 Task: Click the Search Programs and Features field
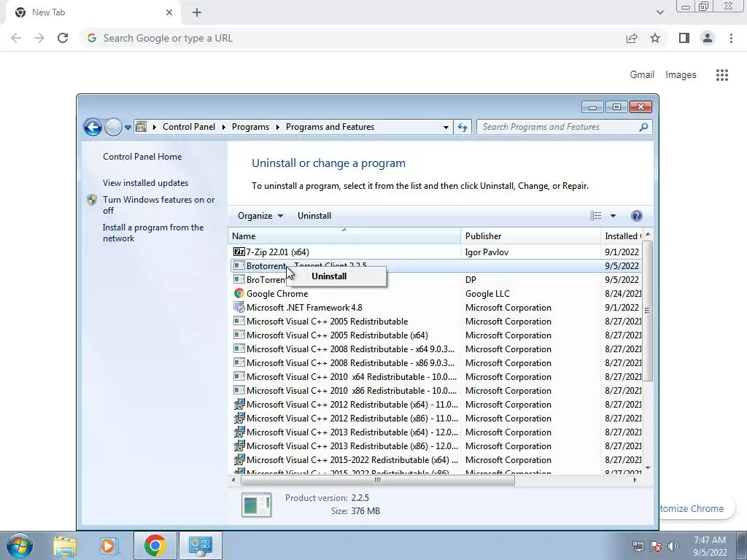[564, 127]
